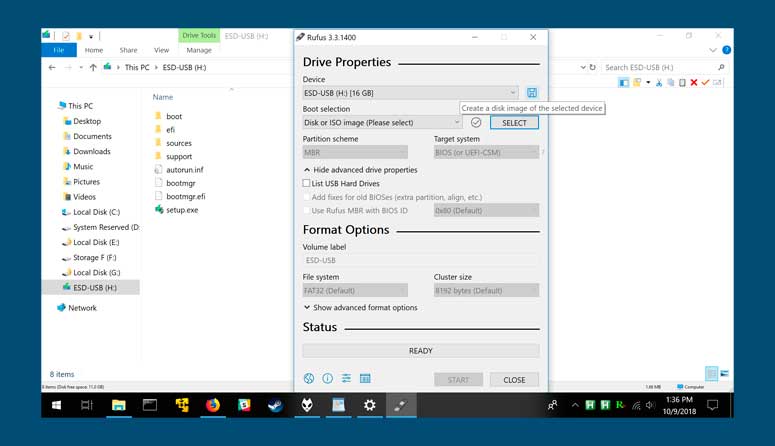Click the Volume label field ESD-USB

point(421,260)
